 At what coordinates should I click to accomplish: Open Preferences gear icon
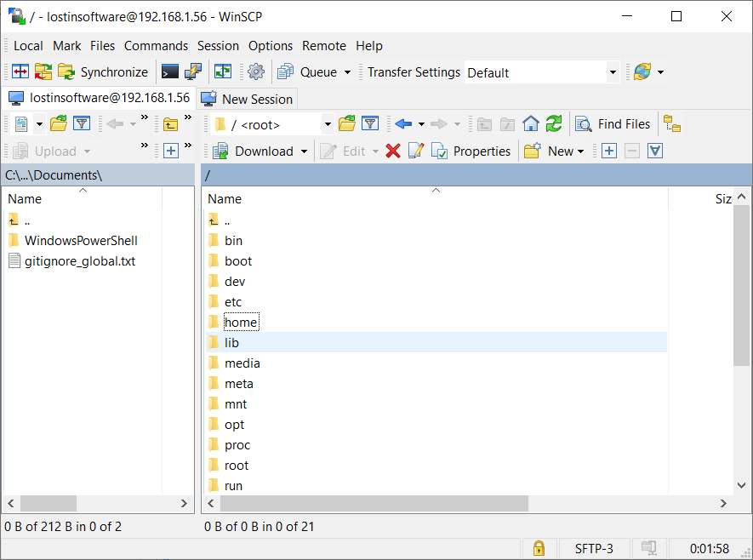click(256, 72)
